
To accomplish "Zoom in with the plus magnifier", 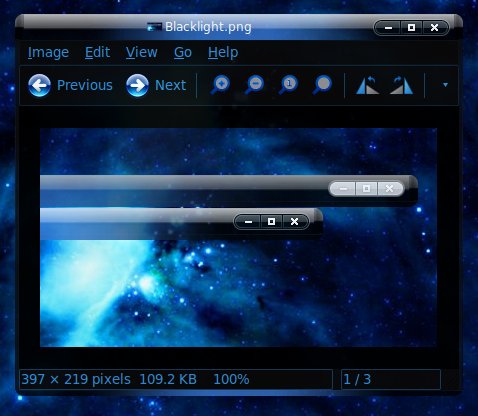I will [220, 85].
